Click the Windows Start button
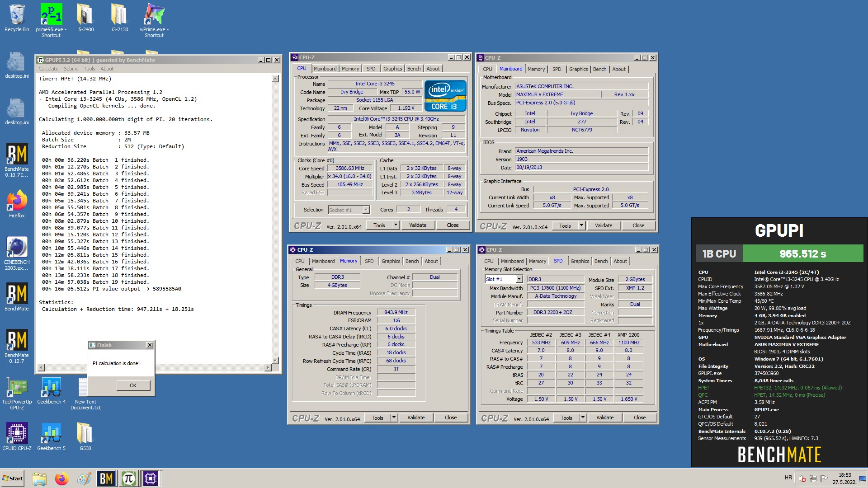Image resolution: width=868 pixels, height=488 pixels. click(13, 479)
